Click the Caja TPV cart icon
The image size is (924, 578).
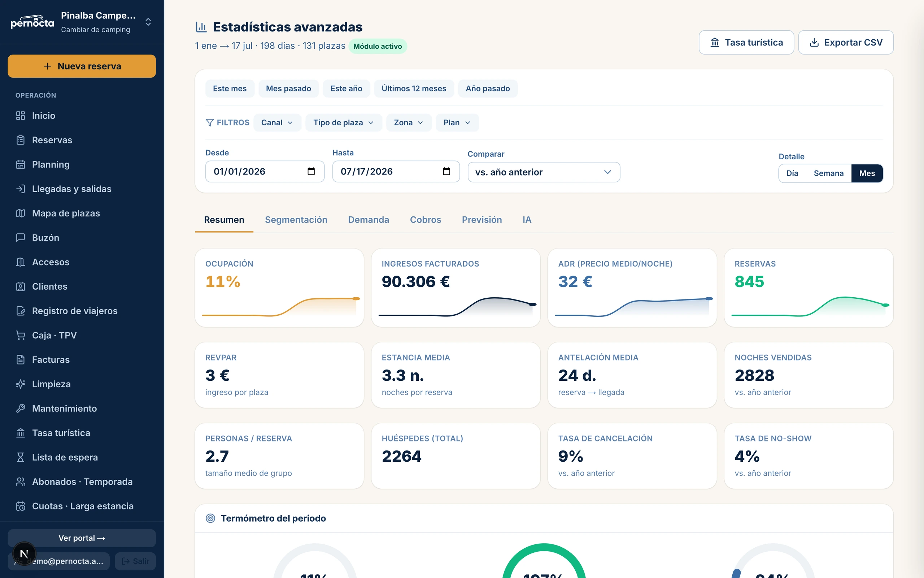21,335
